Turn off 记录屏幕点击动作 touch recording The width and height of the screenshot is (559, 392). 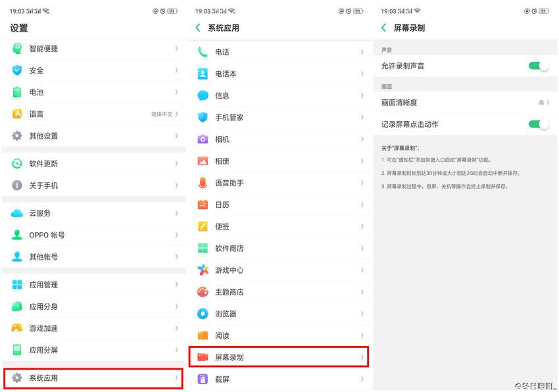(x=539, y=124)
